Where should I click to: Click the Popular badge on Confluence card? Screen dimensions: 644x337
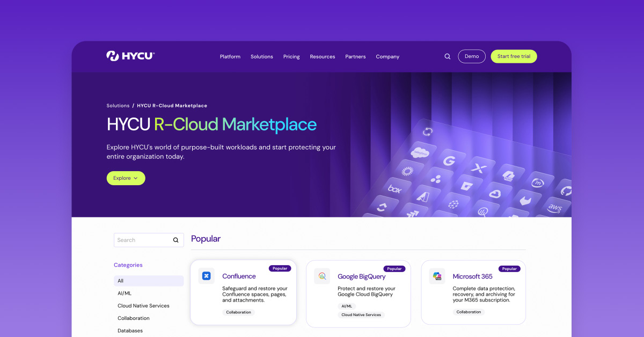click(x=280, y=268)
